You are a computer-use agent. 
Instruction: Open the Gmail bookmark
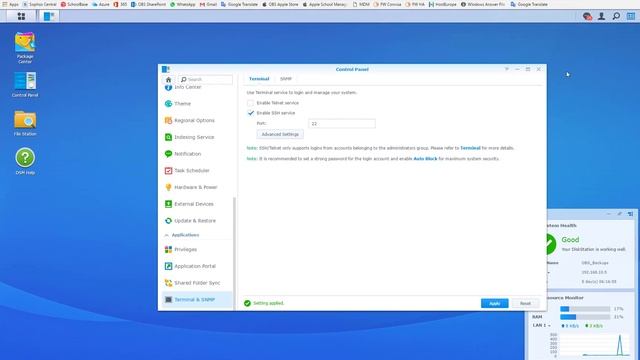pos(208,4)
